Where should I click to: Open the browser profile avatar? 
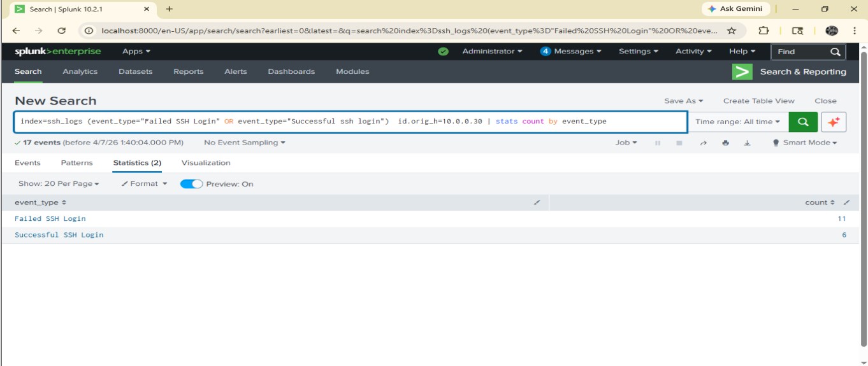tap(832, 31)
